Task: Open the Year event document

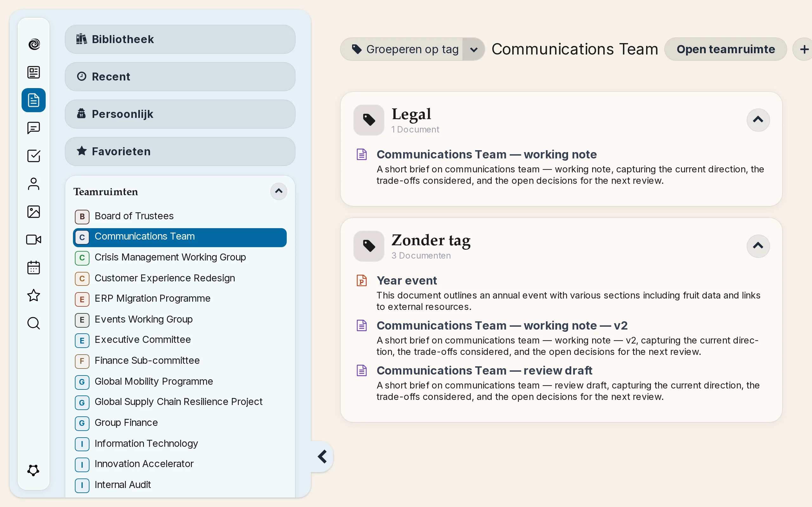Action: 406,280
